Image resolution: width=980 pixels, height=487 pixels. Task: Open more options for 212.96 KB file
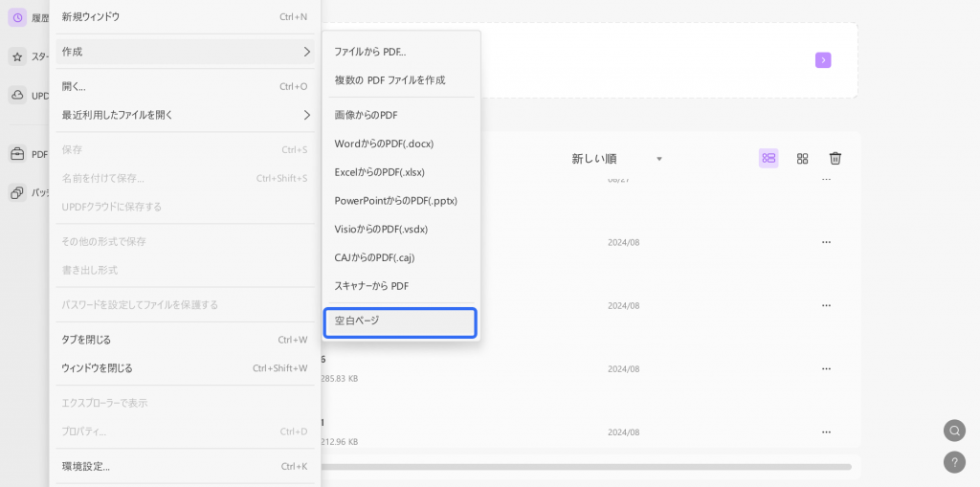pos(826,432)
